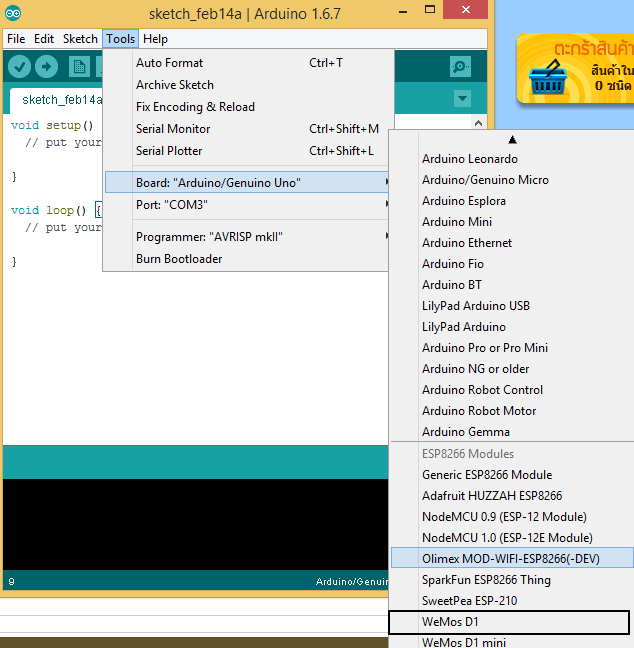This screenshot has width=634, height=648.
Task: Pick NodeMCU 1.0 (ESP-12E Module)
Action: pos(512,538)
